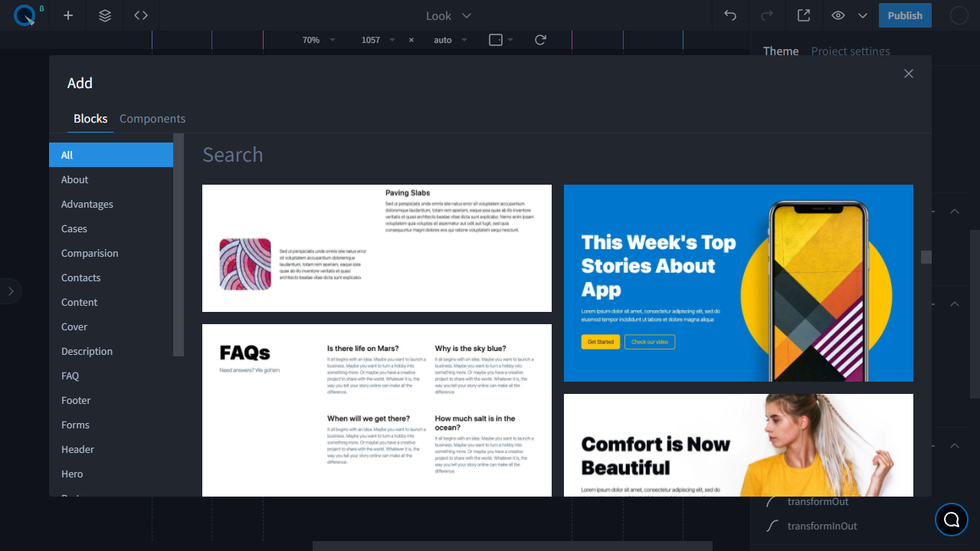This screenshot has width=980, height=551.
Task: Switch to the Blocks tab
Action: [x=90, y=119]
